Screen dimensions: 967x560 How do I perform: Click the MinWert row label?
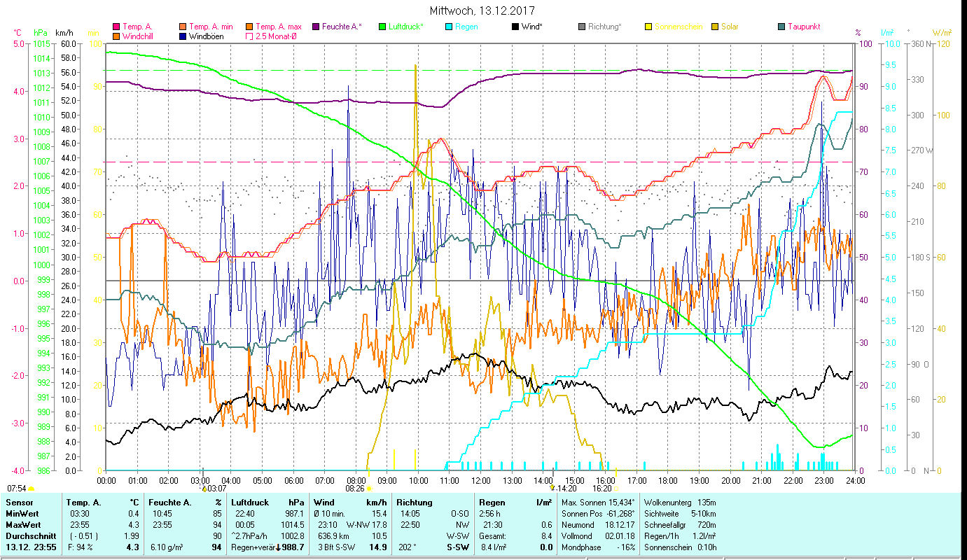tap(21, 514)
